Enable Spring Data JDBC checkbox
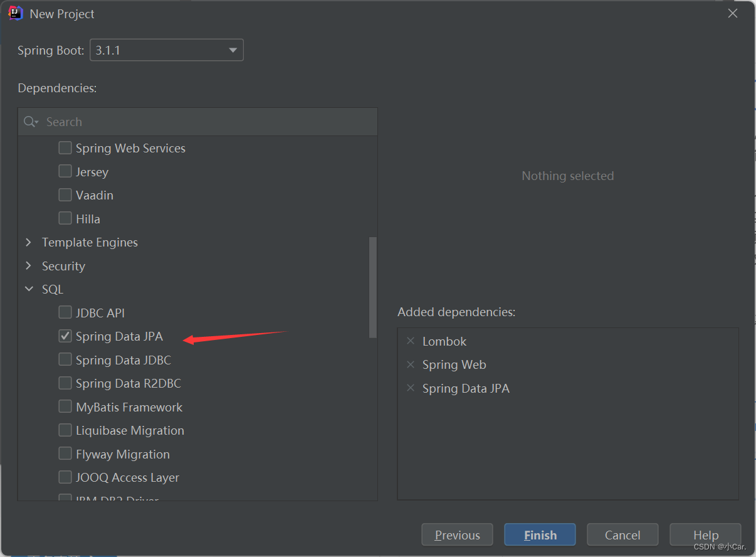The height and width of the screenshot is (557, 756). tap(65, 359)
